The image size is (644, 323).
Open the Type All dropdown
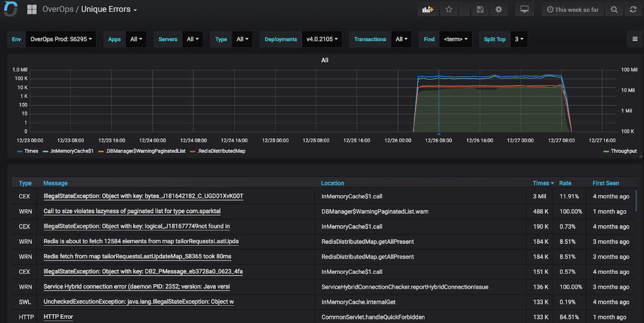point(242,40)
